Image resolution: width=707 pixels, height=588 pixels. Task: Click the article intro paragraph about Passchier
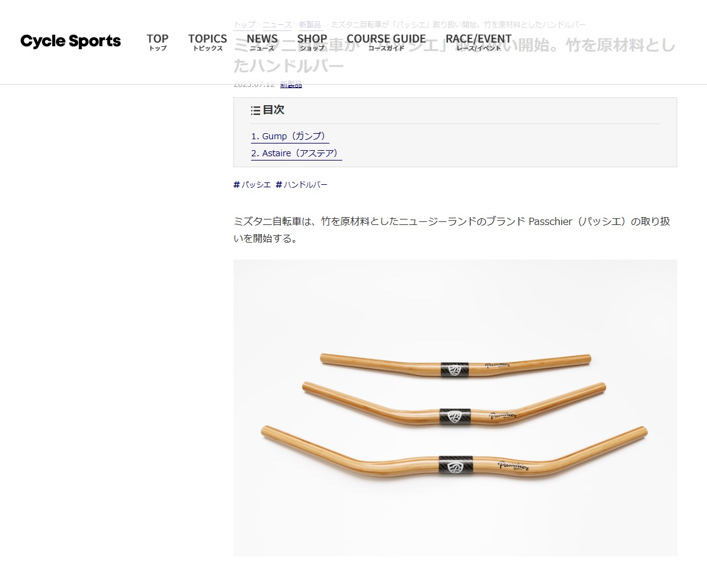tap(452, 230)
